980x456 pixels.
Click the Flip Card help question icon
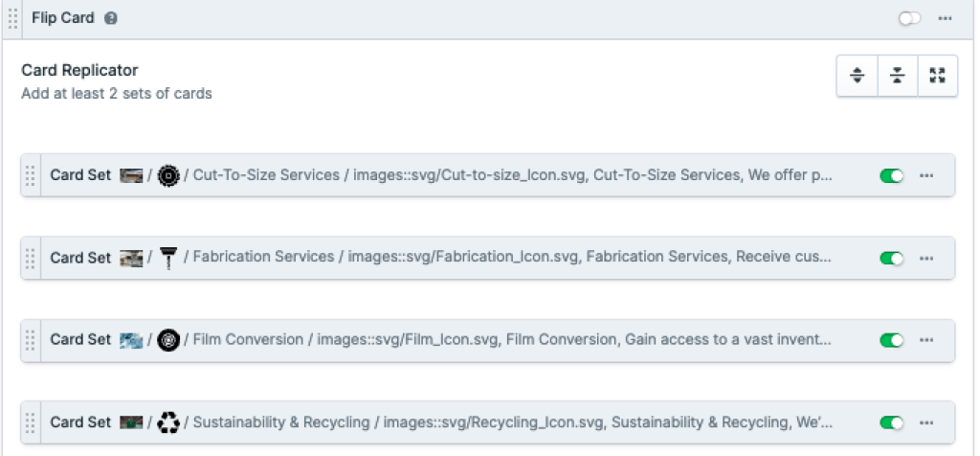pyautogui.click(x=111, y=19)
